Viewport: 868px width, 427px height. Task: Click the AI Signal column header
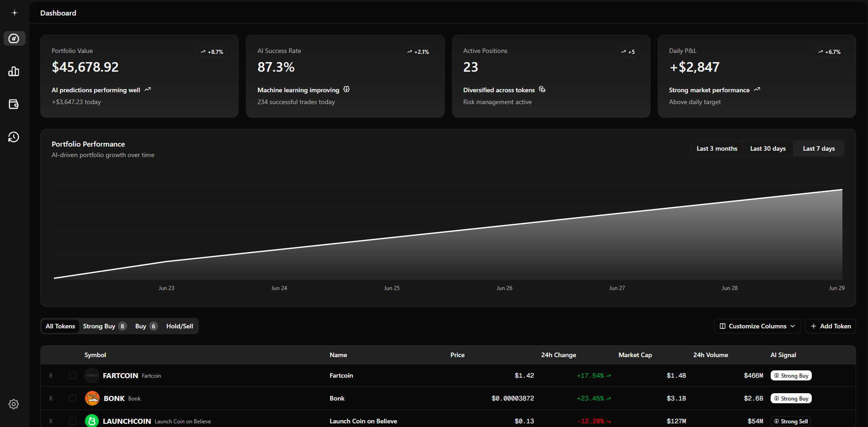[x=783, y=355]
